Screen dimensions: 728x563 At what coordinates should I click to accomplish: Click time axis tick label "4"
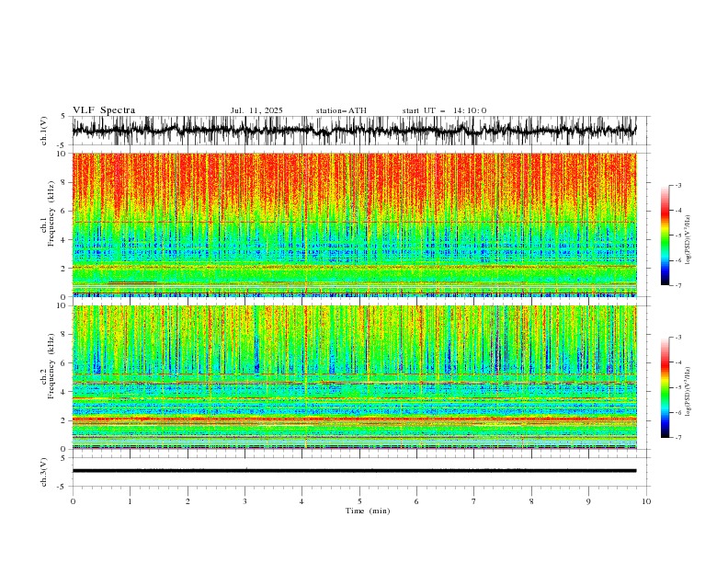(x=302, y=501)
